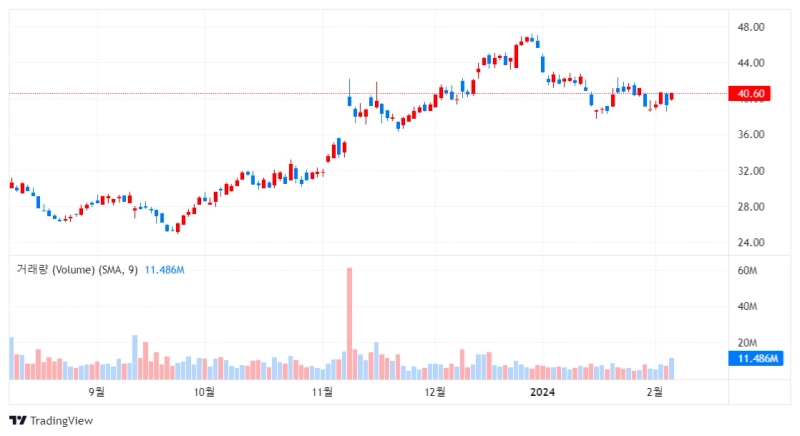
Task: Click the 9월 time axis label
Action: 97,392
